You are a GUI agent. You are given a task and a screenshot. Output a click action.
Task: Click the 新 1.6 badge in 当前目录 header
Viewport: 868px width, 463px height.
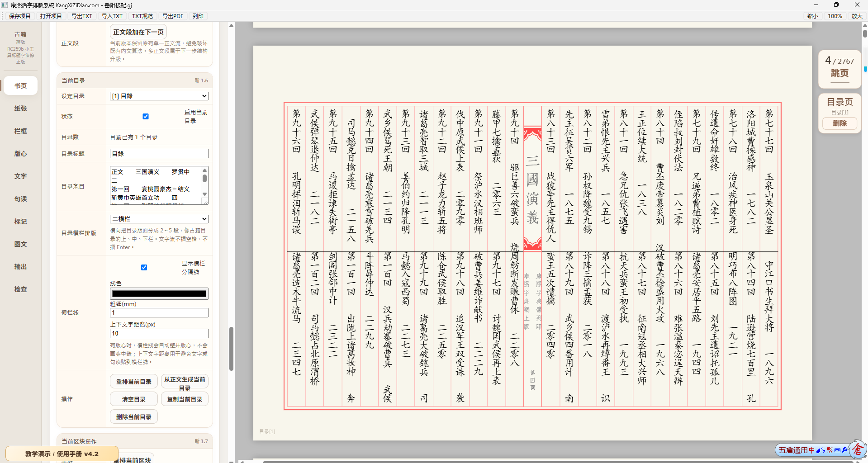(201, 80)
